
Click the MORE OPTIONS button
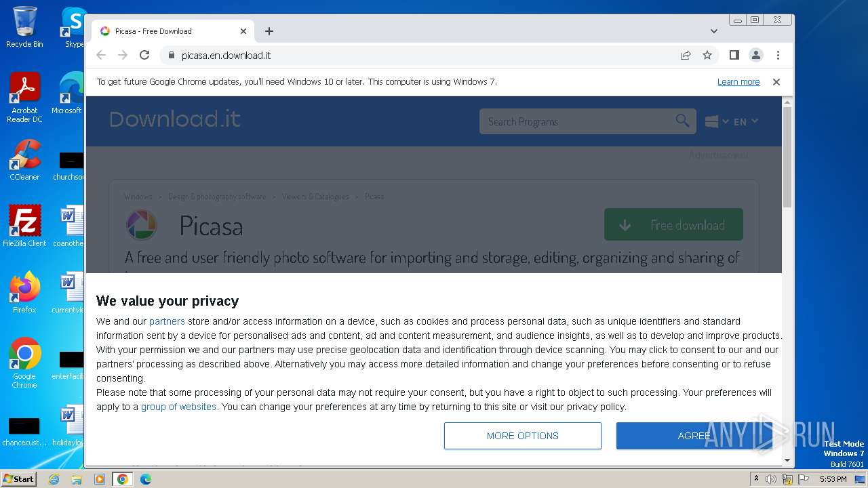tap(522, 436)
